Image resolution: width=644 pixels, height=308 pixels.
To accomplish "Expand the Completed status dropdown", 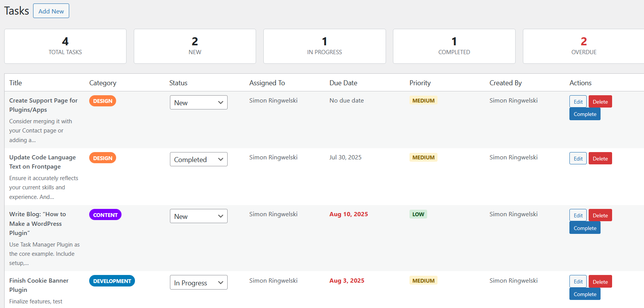I will (198, 159).
